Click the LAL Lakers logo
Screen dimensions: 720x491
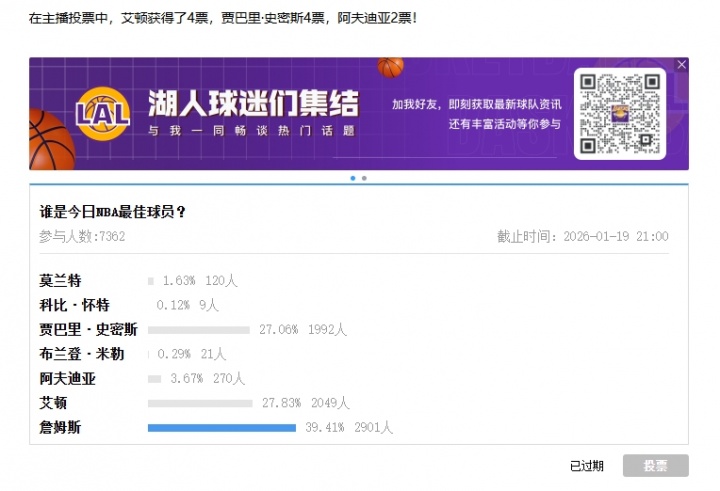103,113
